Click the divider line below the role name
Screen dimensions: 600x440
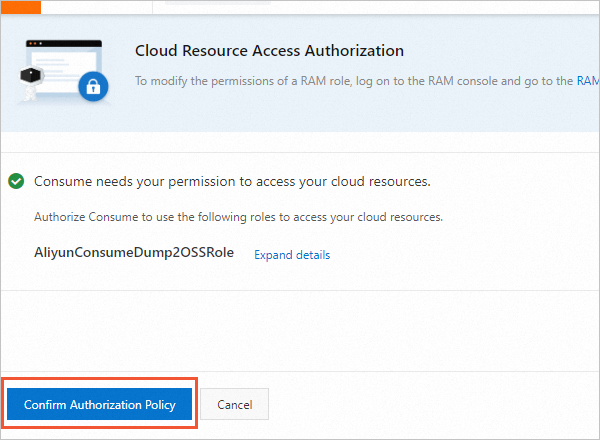pos(300,290)
